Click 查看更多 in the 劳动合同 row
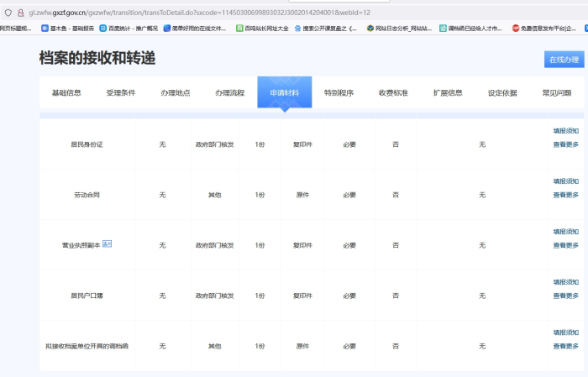Viewport: 588px width, 377px height. pos(566,195)
